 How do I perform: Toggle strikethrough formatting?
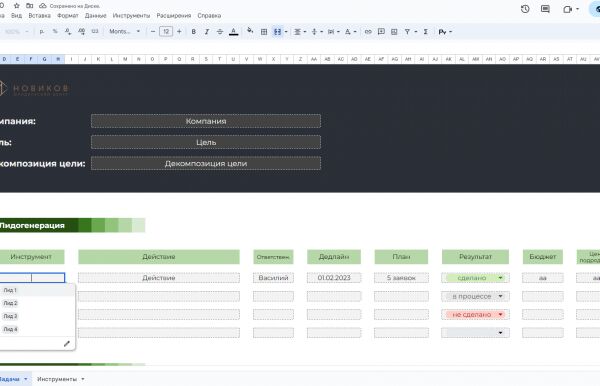pyautogui.click(x=220, y=32)
